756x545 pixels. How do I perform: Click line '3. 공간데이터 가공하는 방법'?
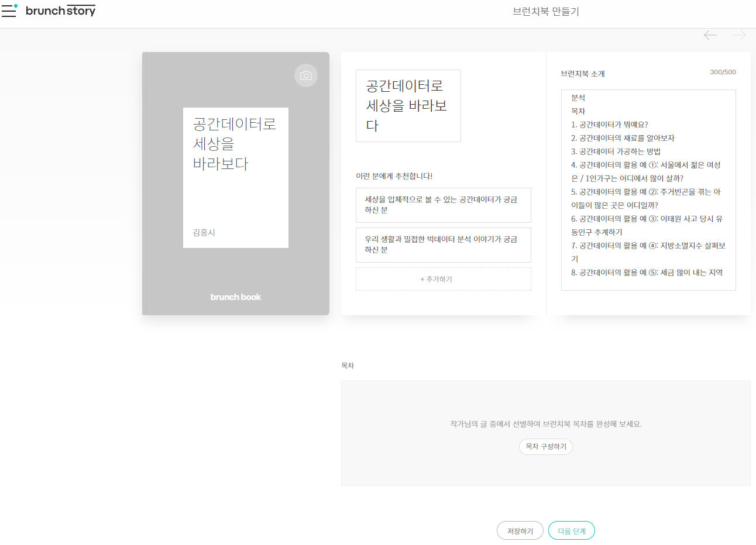tap(616, 151)
